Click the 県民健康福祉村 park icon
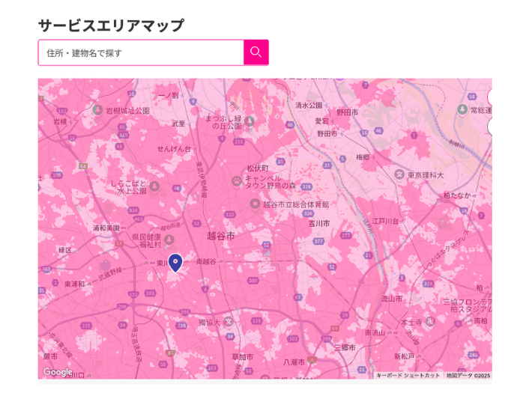532x399 pixels. pos(169,240)
